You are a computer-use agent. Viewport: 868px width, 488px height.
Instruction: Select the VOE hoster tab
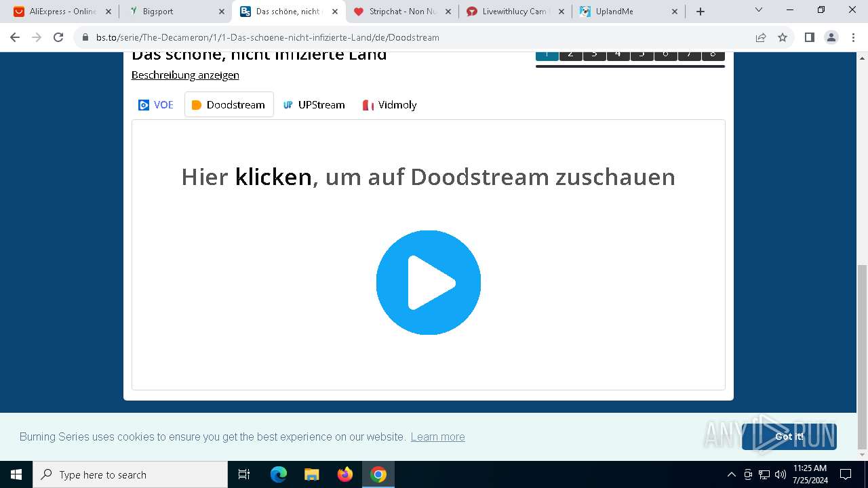point(156,105)
